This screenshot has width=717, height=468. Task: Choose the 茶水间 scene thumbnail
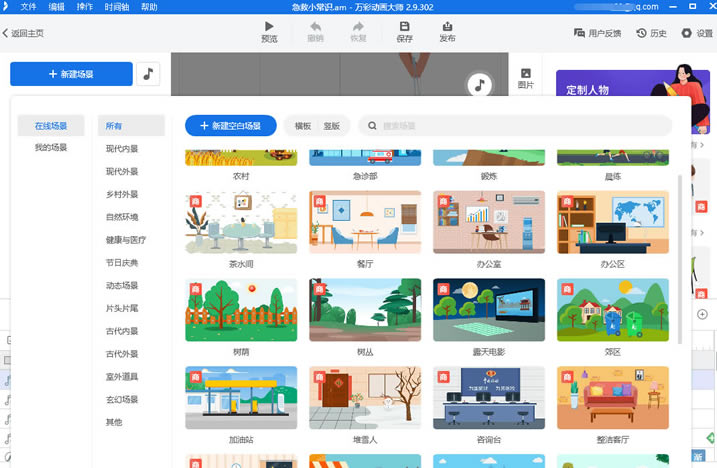pyautogui.click(x=241, y=222)
